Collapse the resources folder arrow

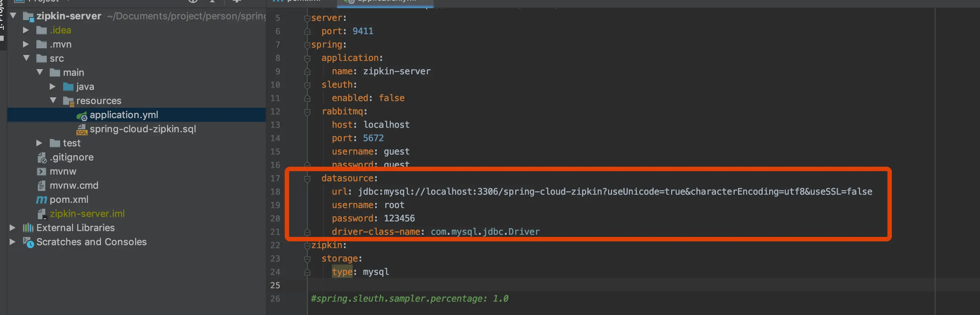coord(53,101)
